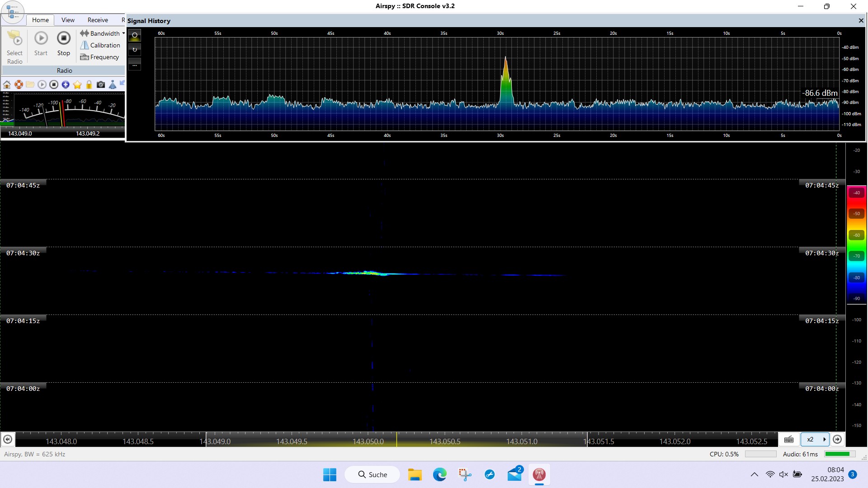Open the Windows Start menu

[x=330, y=474]
